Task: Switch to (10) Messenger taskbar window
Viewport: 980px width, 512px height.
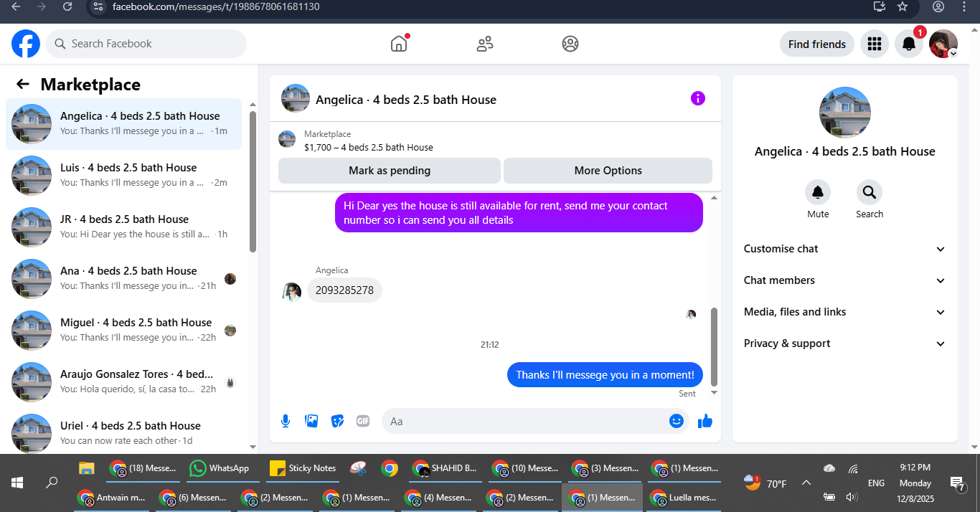Action: [x=525, y=468]
